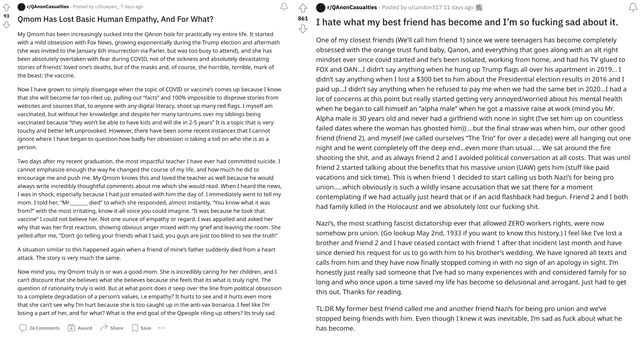The image size is (644, 339).
Task: Downvote the Qmom empathy post
Action: point(6,25)
